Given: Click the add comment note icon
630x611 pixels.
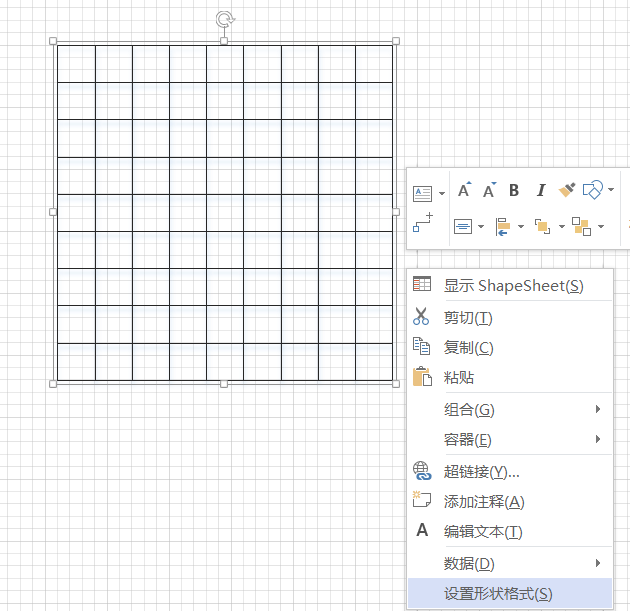Looking at the screenshot, I should pos(422,499).
